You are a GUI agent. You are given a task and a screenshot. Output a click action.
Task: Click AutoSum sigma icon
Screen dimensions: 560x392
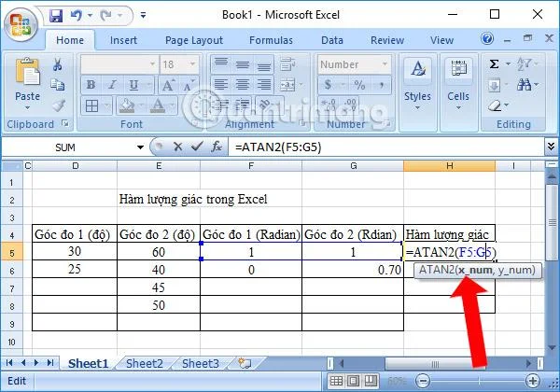(x=494, y=64)
